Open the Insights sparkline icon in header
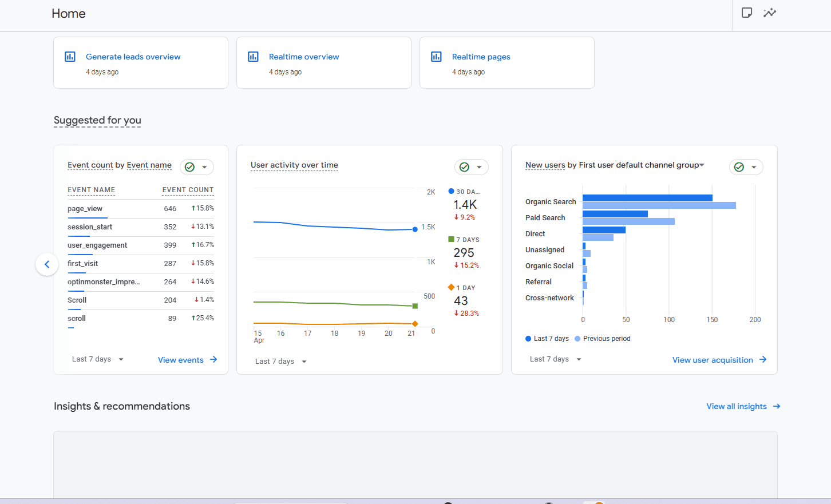The width and height of the screenshot is (831, 504). pos(770,13)
